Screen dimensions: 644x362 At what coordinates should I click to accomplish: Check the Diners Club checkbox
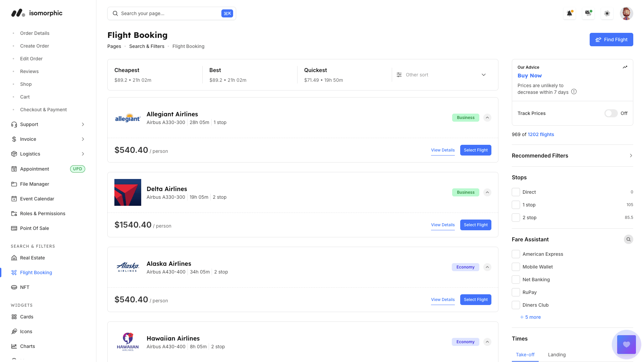(x=516, y=305)
